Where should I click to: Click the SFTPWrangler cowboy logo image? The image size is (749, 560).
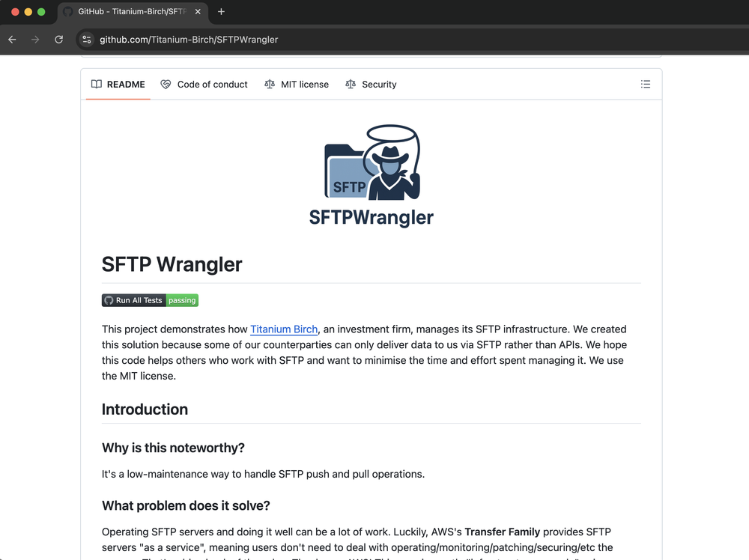click(x=372, y=175)
